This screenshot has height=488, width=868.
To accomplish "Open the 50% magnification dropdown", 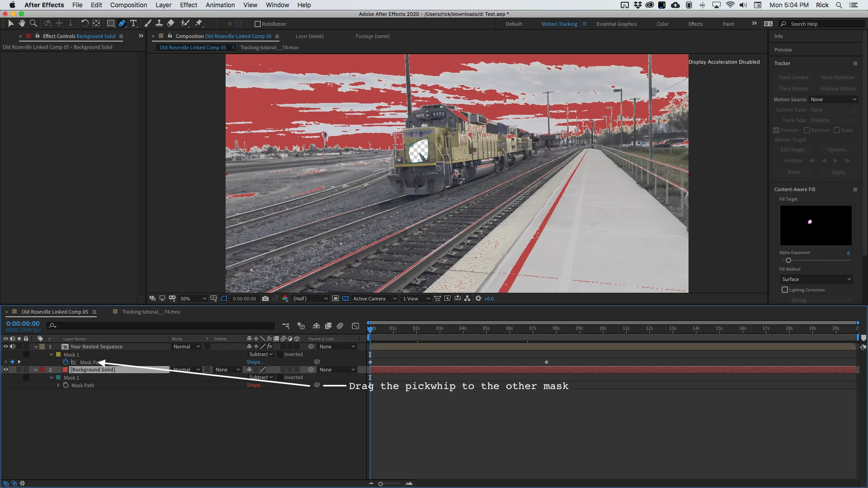I will pyautogui.click(x=193, y=299).
